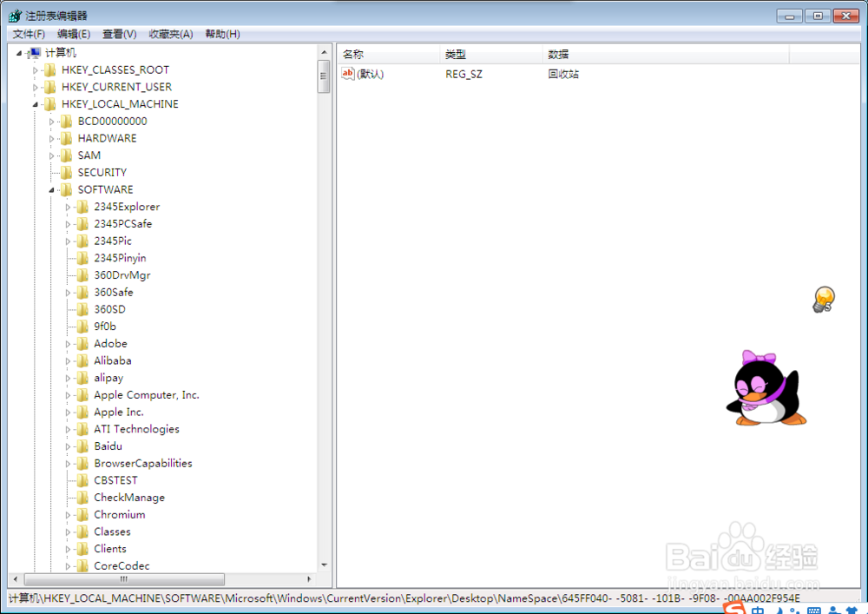The image size is (868, 614).
Task: Select the Apple Inc. key
Action: tap(119, 413)
